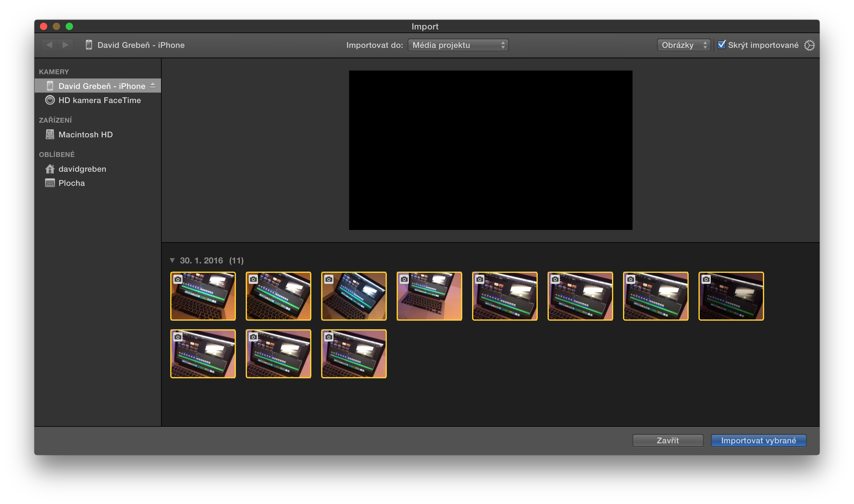This screenshot has height=504, width=854.
Task: Open the Importovat do dropdown
Action: pos(458,45)
